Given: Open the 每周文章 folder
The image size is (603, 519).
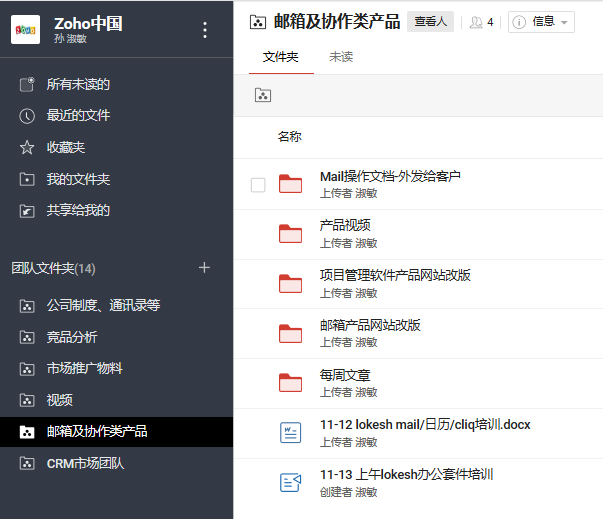Looking at the screenshot, I should click(x=345, y=375).
